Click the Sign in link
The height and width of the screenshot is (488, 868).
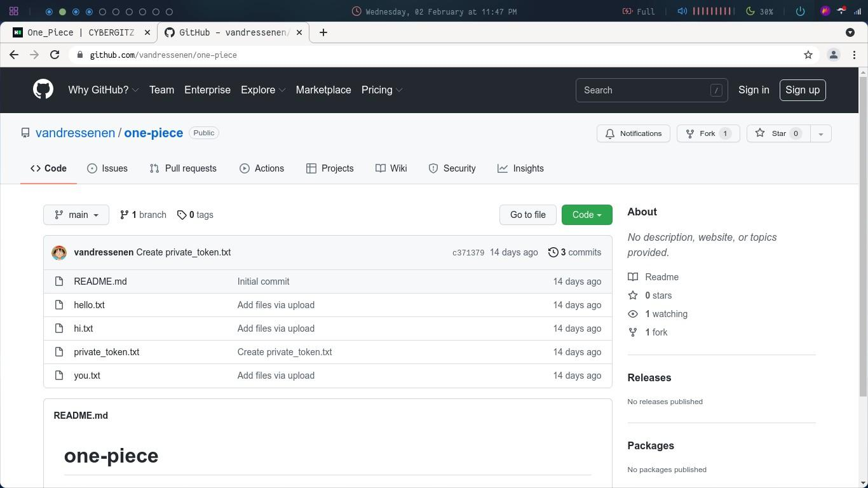coord(754,90)
